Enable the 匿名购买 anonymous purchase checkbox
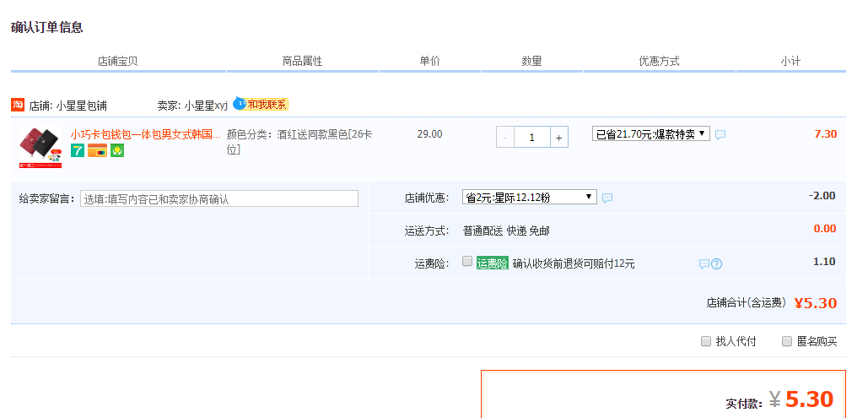868x418 pixels. 787,341
